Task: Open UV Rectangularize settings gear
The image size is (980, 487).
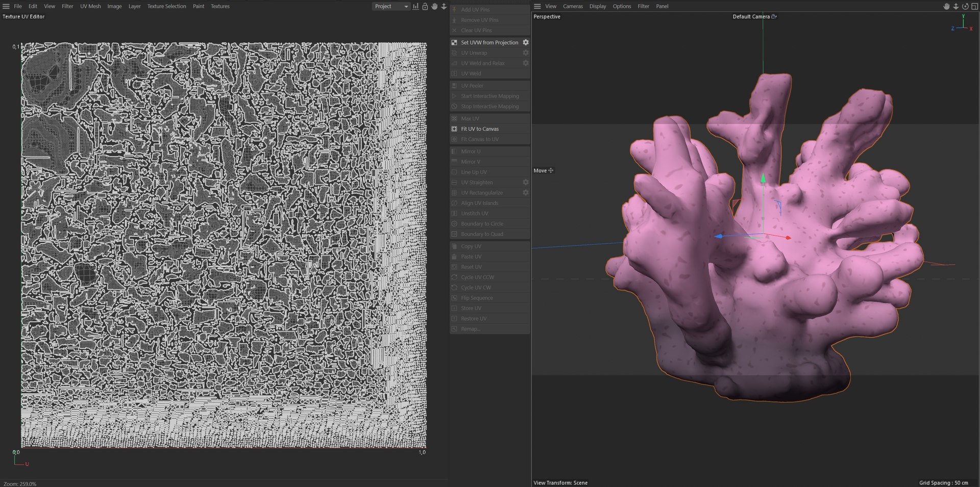Action: [526, 192]
